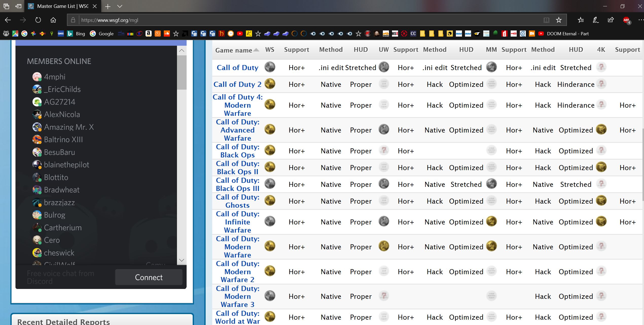Open Call of Duty: Black Ops III link
The width and height of the screenshot is (644, 325).
click(x=238, y=184)
